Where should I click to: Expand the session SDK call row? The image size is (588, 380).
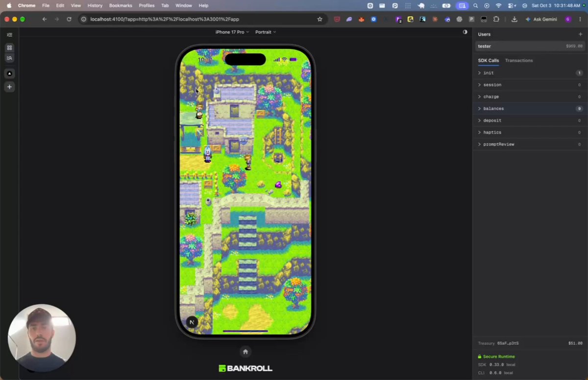coord(530,85)
